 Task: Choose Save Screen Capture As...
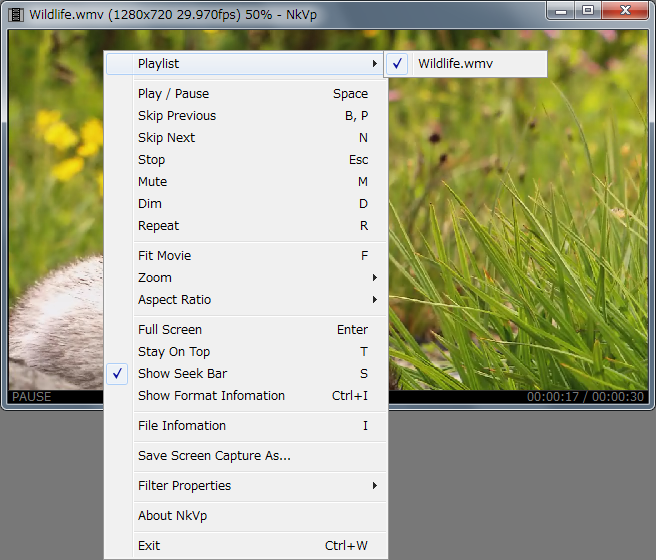pos(245,455)
